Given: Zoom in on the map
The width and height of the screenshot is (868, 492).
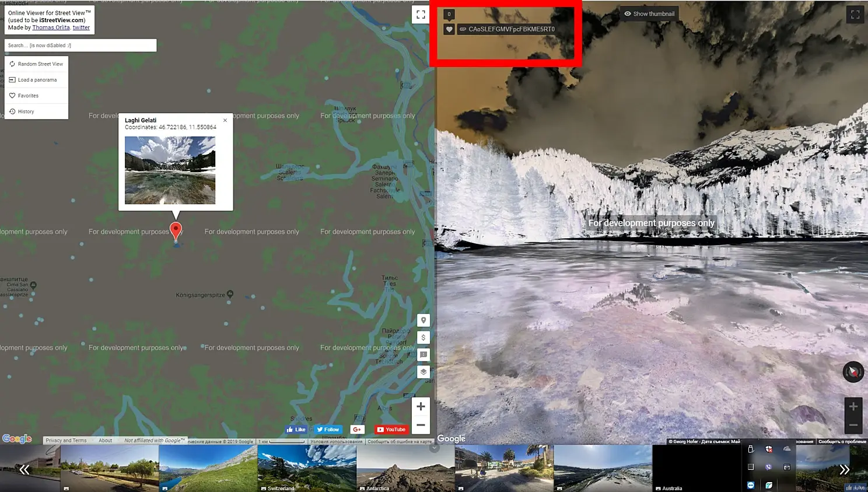Looking at the screenshot, I should pyautogui.click(x=421, y=406).
